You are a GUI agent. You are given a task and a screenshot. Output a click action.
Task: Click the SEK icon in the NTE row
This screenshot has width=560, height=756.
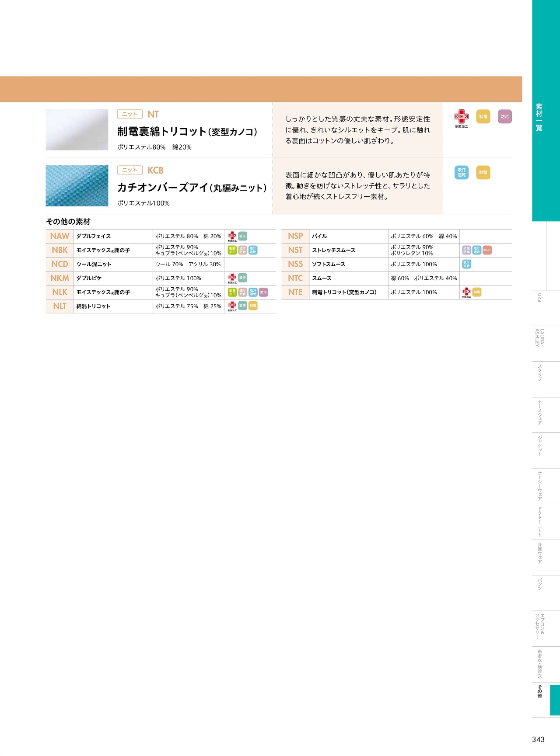[x=466, y=292]
